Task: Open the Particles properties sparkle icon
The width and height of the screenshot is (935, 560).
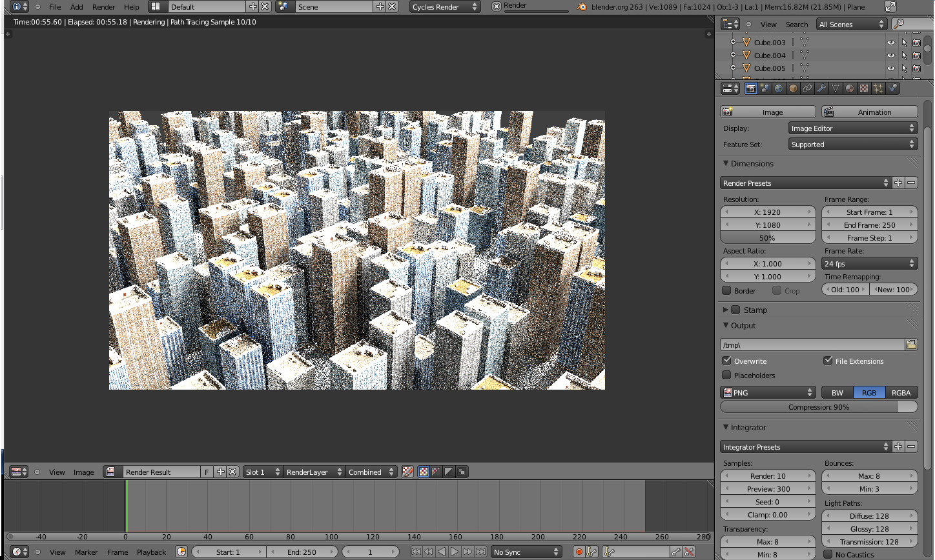Action: pyautogui.click(x=878, y=88)
